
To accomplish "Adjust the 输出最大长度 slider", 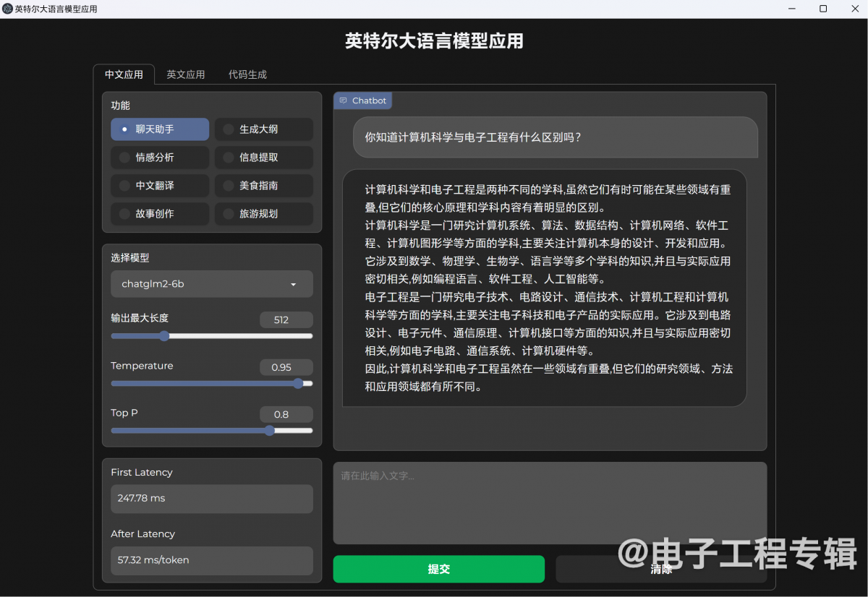I will click(x=212, y=336).
